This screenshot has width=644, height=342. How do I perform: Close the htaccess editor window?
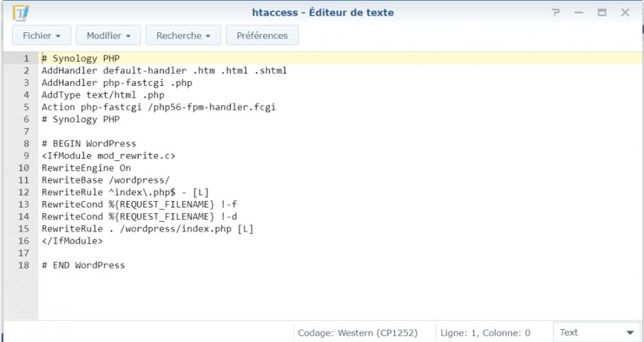pos(625,12)
